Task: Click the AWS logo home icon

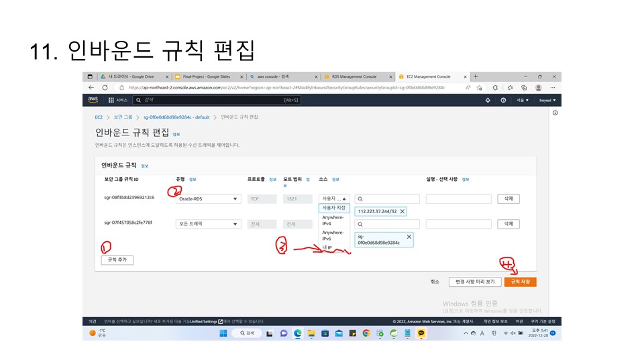Action: (93, 100)
